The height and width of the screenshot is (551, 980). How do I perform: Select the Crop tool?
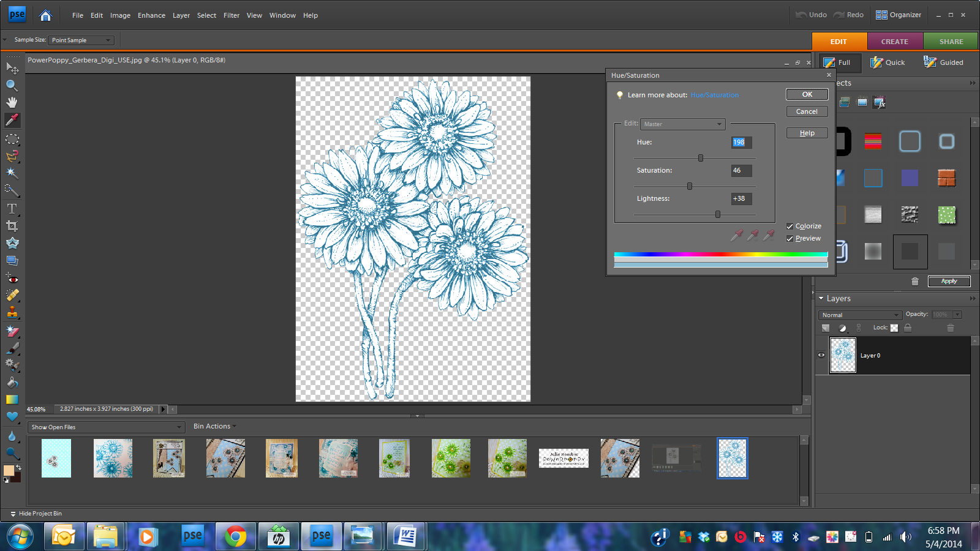click(x=12, y=226)
